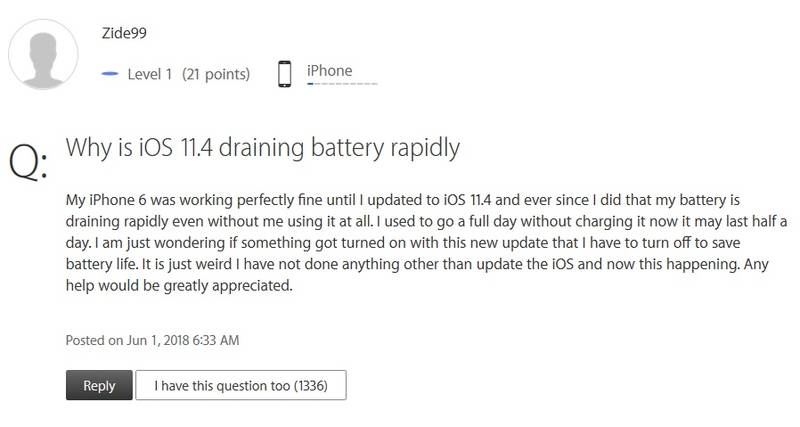The height and width of the screenshot is (427, 800).
Task: Click the dark Reply button
Action: (x=99, y=385)
